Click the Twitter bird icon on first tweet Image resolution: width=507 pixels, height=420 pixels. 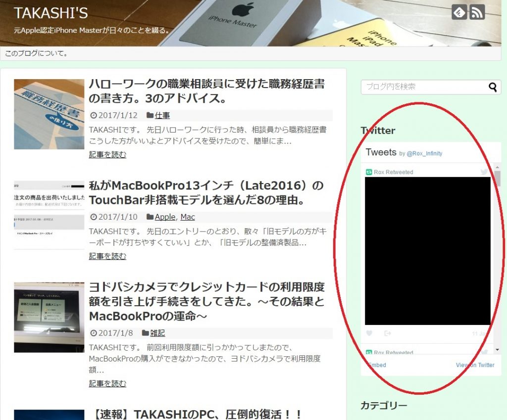click(484, 172)
